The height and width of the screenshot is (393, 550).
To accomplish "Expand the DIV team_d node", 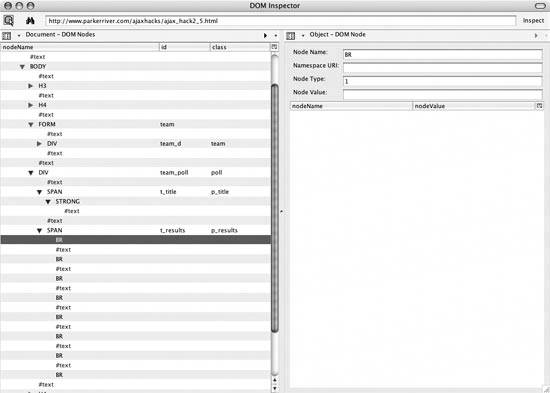I will (x=39, y=144).
